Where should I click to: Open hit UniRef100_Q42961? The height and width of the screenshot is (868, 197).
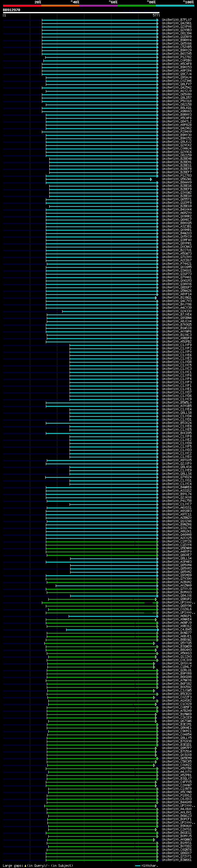coord(177,23)
